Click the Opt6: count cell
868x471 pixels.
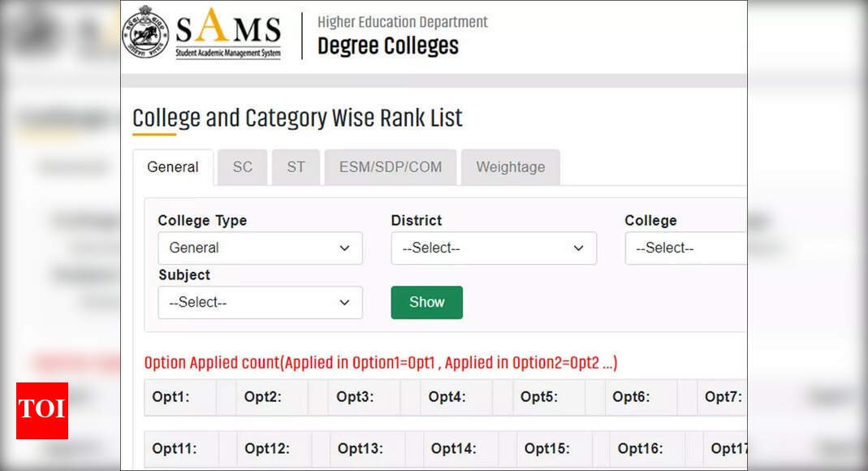click(641, 397)
